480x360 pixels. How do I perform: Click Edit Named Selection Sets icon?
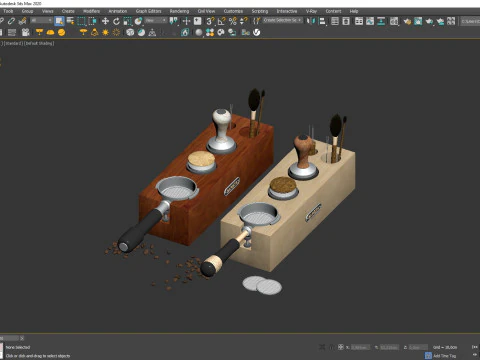point(256,21)
